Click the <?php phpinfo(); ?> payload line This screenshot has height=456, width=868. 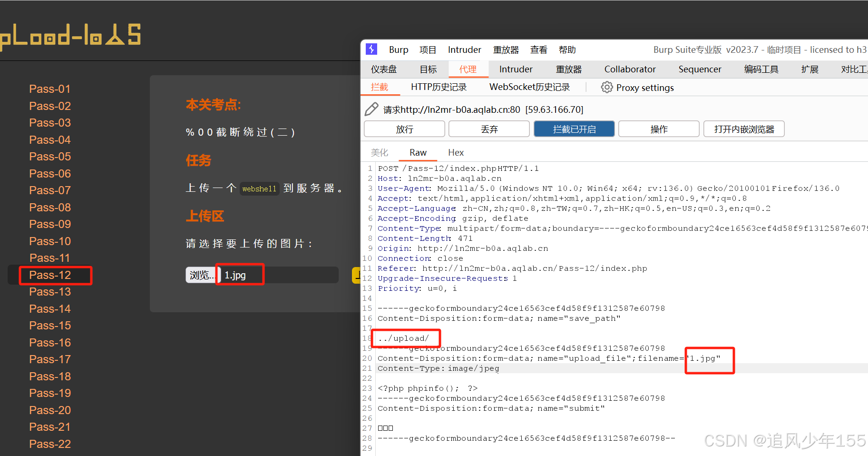[x=428, y=388]
